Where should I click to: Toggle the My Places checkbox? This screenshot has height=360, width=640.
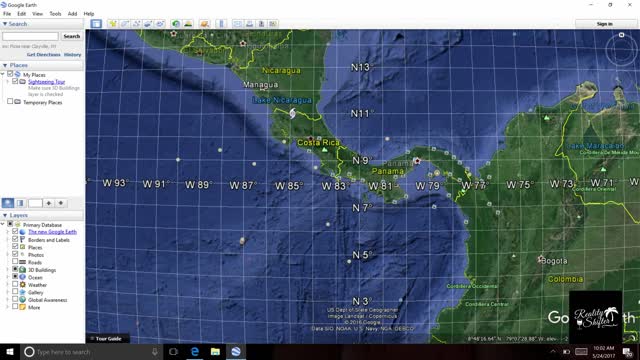click(x=10, y=74)
